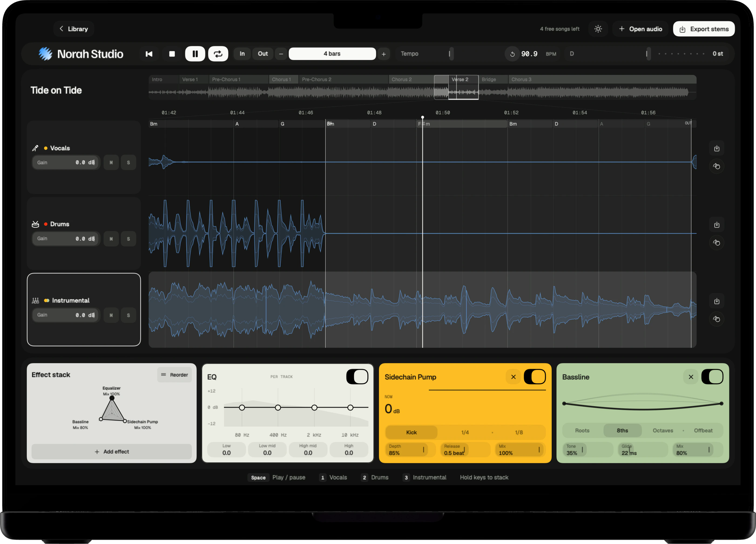Viewport: 756px width, 544px height.
Task: Click the Instrumental touch/hand icon
Action: point(717,319)
